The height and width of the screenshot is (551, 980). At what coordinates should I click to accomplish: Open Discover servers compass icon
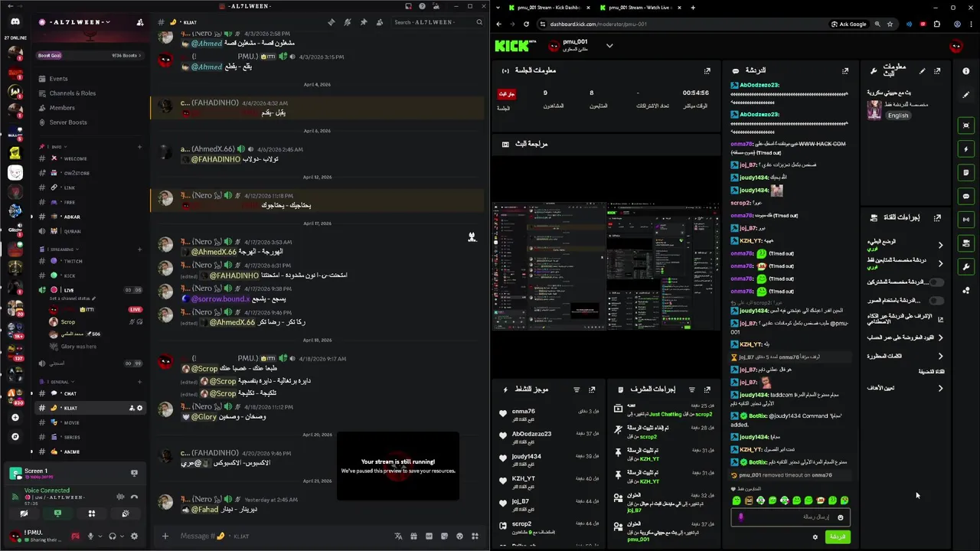pos(15,437)
